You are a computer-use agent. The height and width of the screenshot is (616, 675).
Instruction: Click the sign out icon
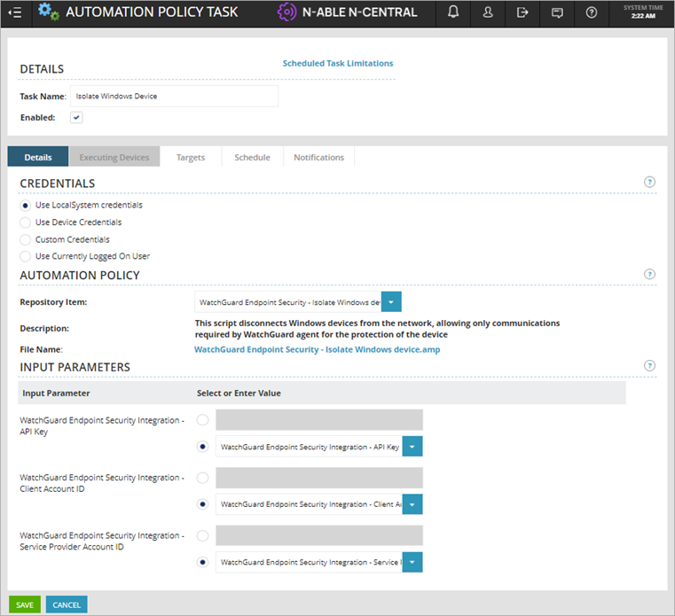click(522, 13)
